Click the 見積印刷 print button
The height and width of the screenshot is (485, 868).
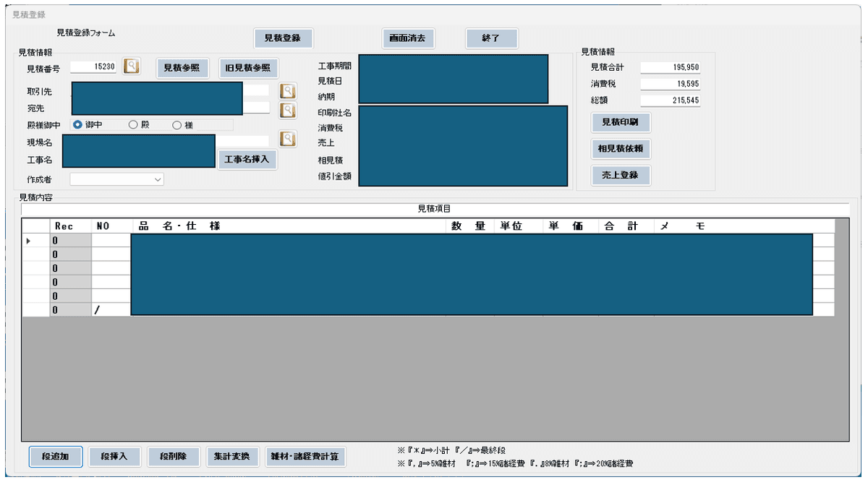tap(620, 122)
